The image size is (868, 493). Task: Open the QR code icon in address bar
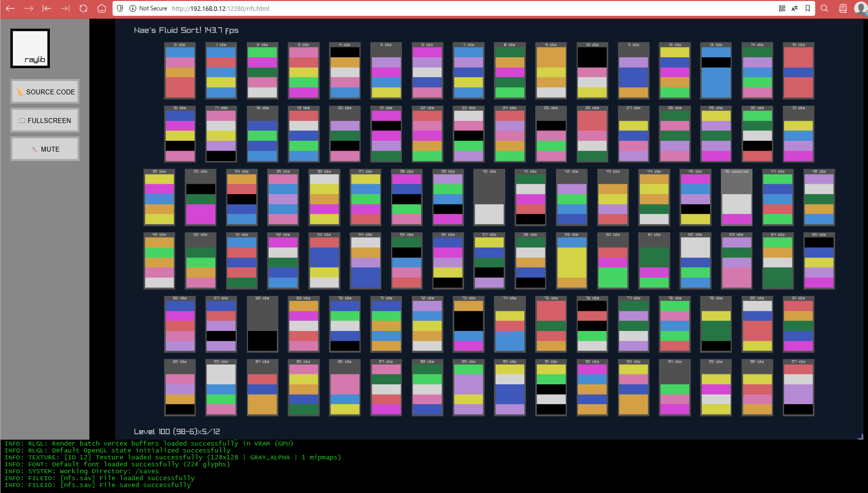(782, 8)
